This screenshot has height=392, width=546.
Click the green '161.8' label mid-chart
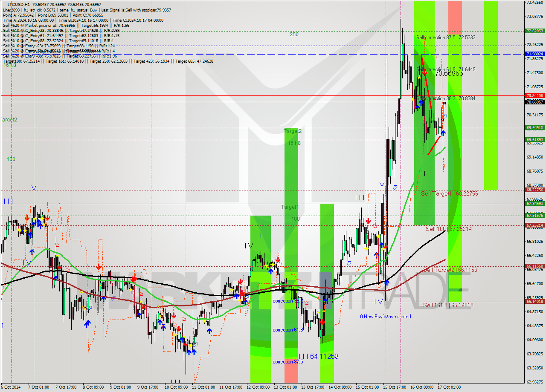(294, 143)
